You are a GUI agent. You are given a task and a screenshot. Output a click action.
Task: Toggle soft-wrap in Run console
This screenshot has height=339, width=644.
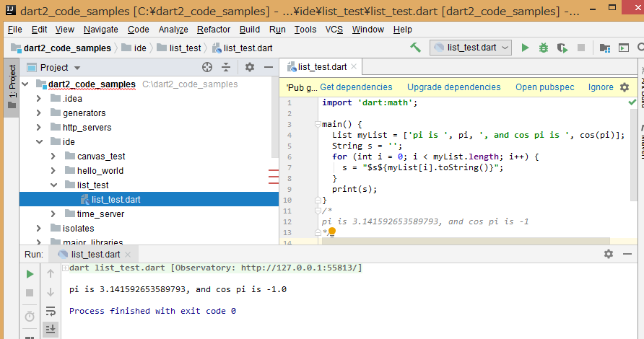(51, 311)
